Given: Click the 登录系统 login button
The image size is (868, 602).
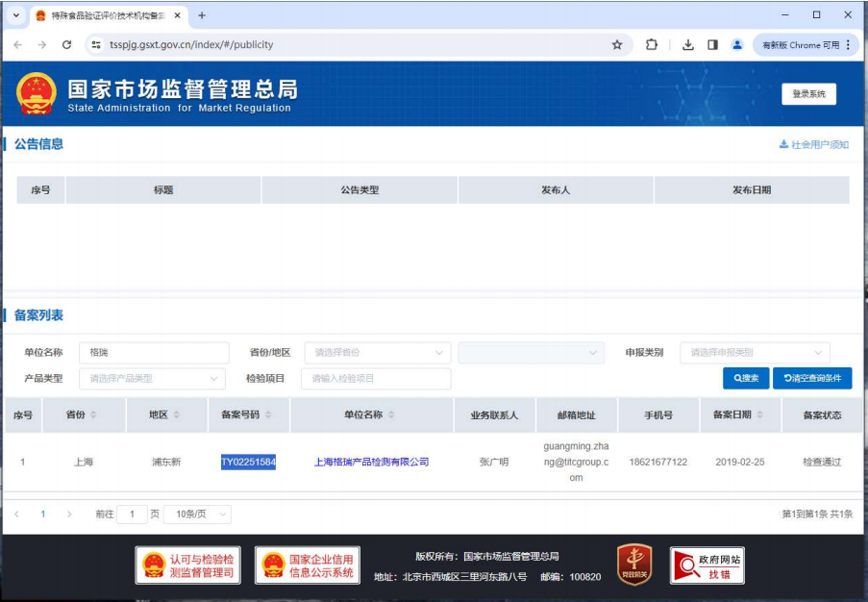Looking at the screenshot, I should coord(808,94).
